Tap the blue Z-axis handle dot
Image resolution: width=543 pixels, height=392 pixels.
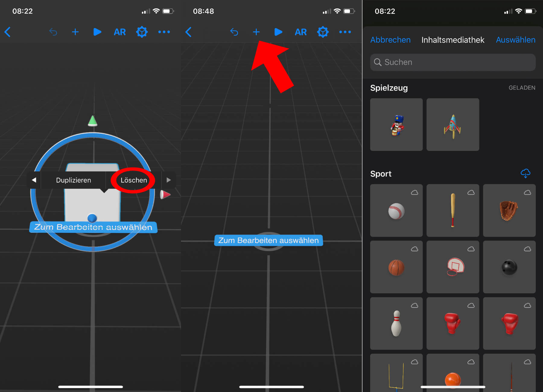click(x=92, y=218)
